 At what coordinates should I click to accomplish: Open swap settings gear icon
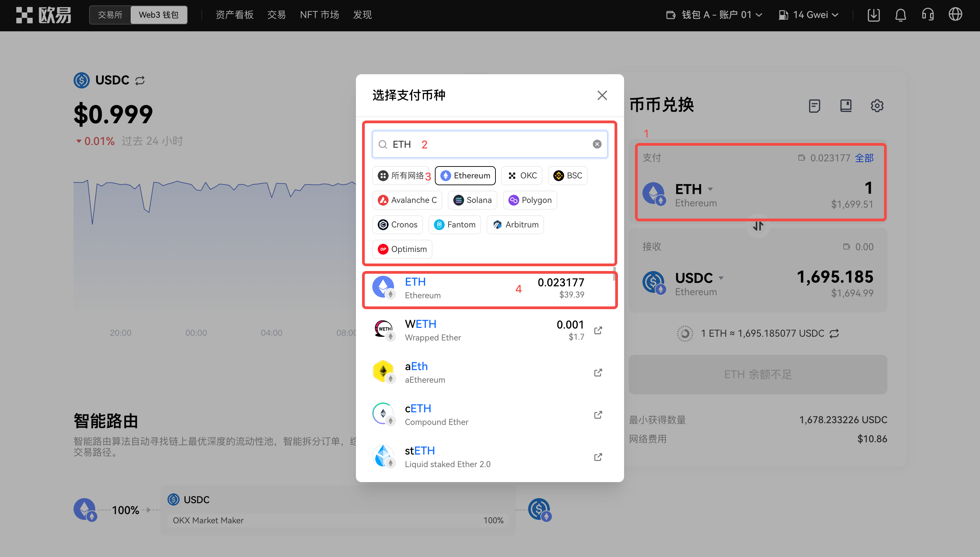click(x=877, y=106)
